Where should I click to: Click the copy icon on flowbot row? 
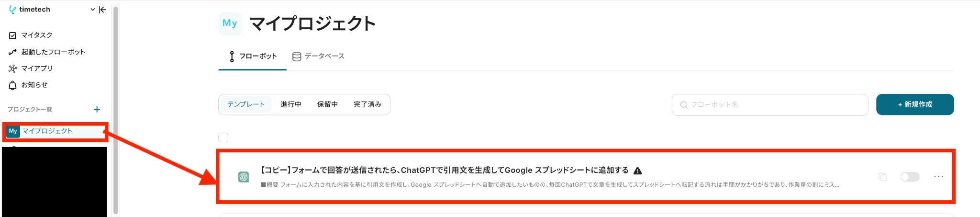click(883, 177)
